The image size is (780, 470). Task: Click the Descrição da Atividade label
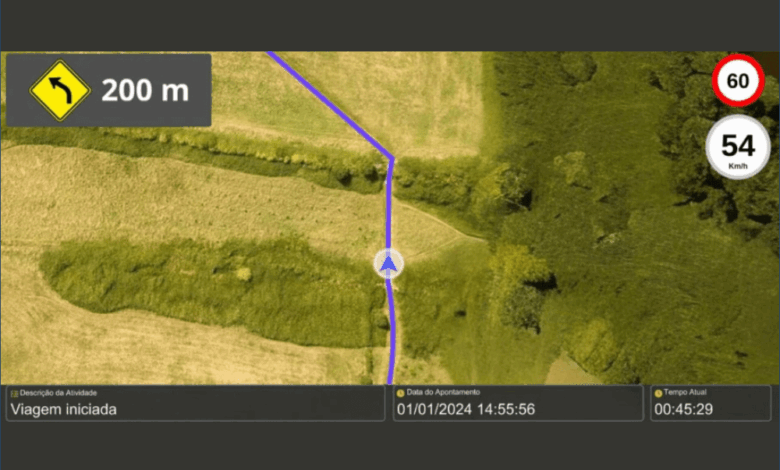coord(58,393)
